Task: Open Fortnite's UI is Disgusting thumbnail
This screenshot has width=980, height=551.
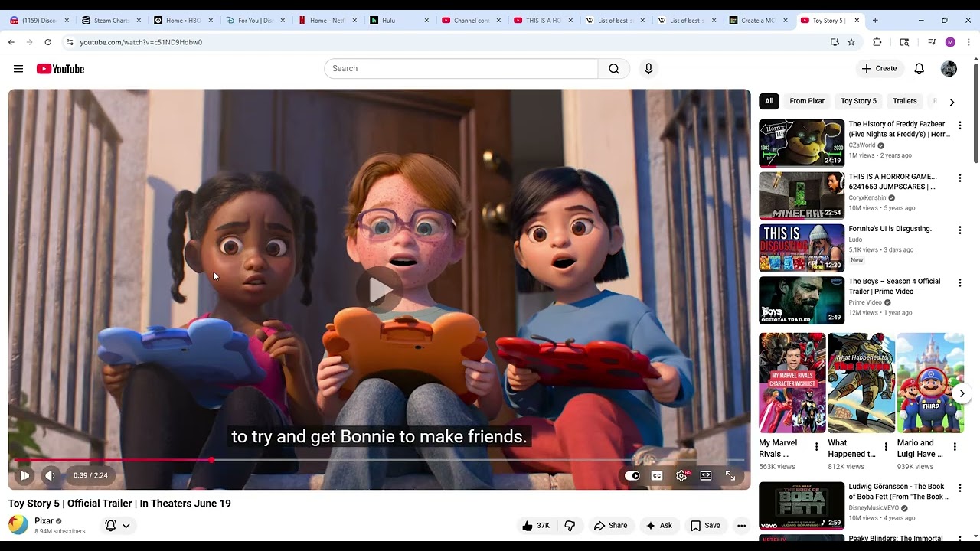Action: [802, 248]
